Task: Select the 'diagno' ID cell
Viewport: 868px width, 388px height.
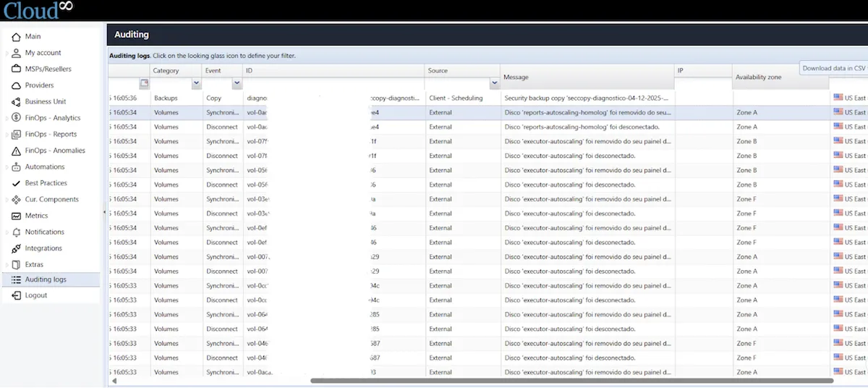Action: [333, 98]
